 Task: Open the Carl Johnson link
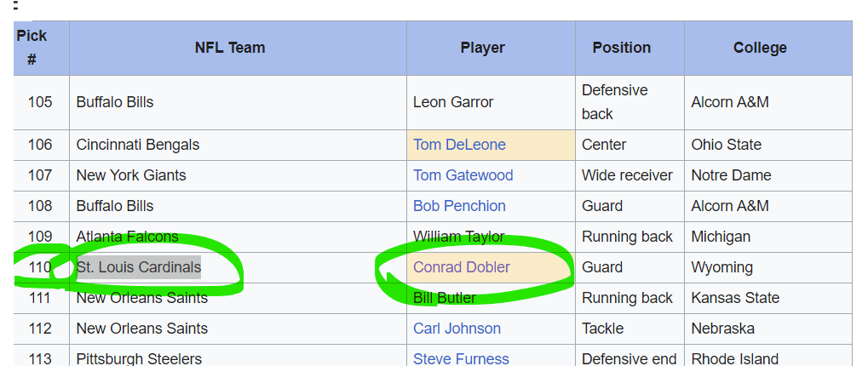pyautogui.click(x=457, y=329)
